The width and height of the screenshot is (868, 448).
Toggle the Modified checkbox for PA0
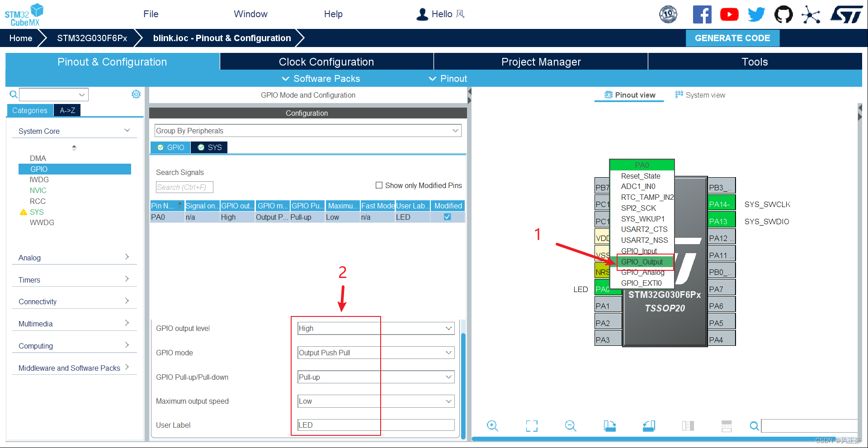[x=447, y=217]
